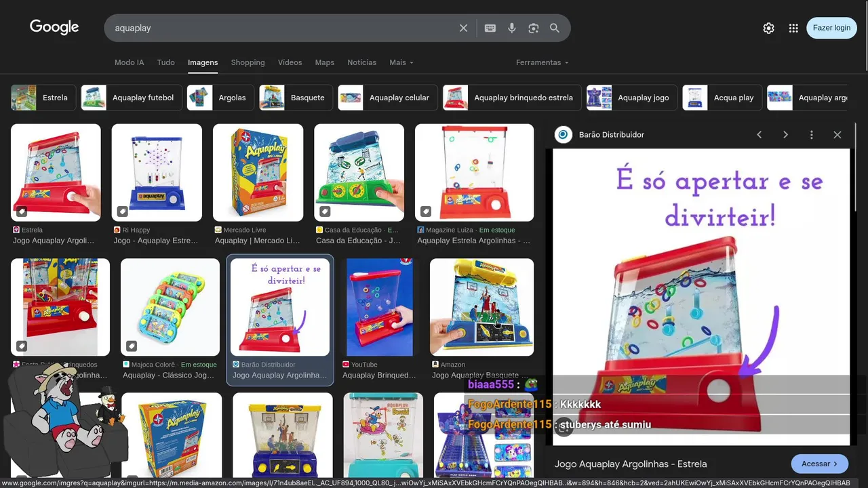Click the Acessar button
868x488 pixels.
[819, 464]
